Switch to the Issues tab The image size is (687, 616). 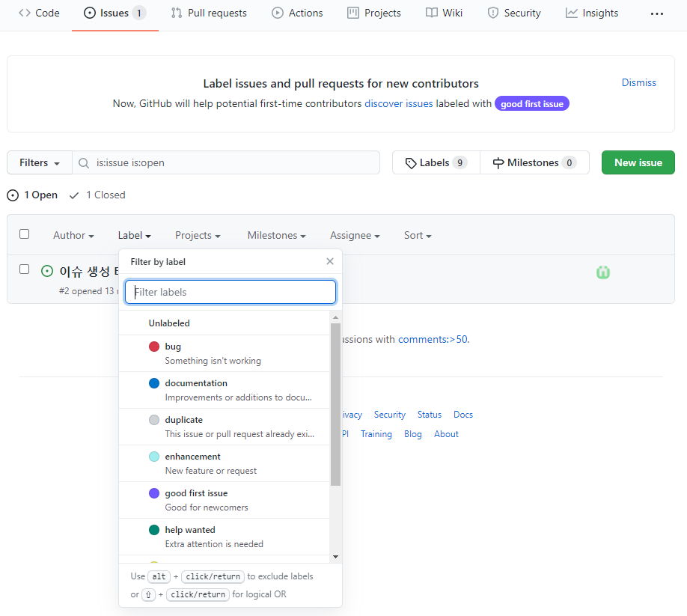[x=114, y=13]
